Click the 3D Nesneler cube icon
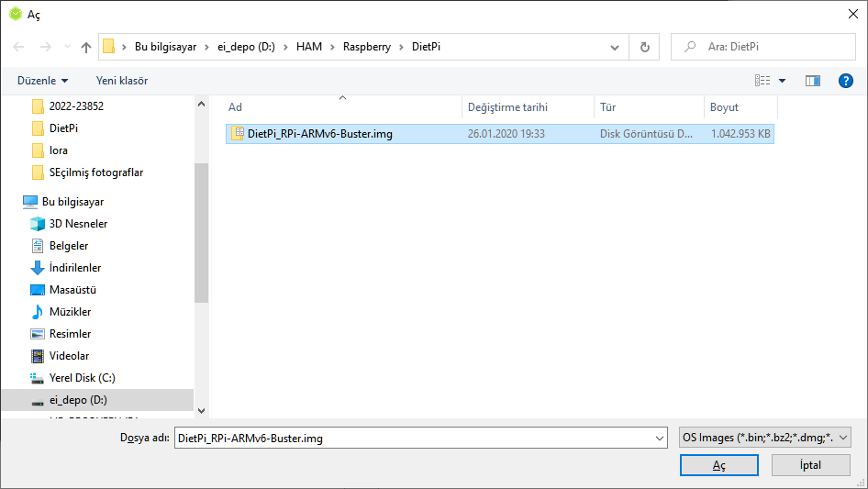The width and height of the screenshot is (868, 489). 38,224
